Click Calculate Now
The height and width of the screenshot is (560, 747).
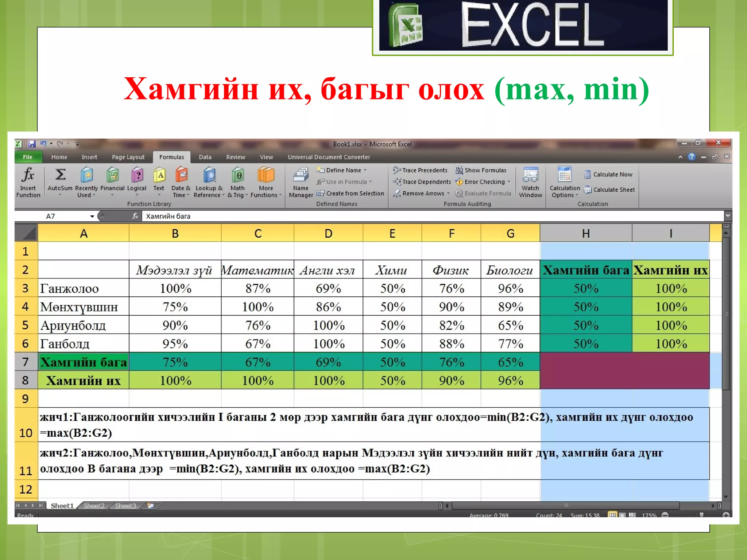608,174
